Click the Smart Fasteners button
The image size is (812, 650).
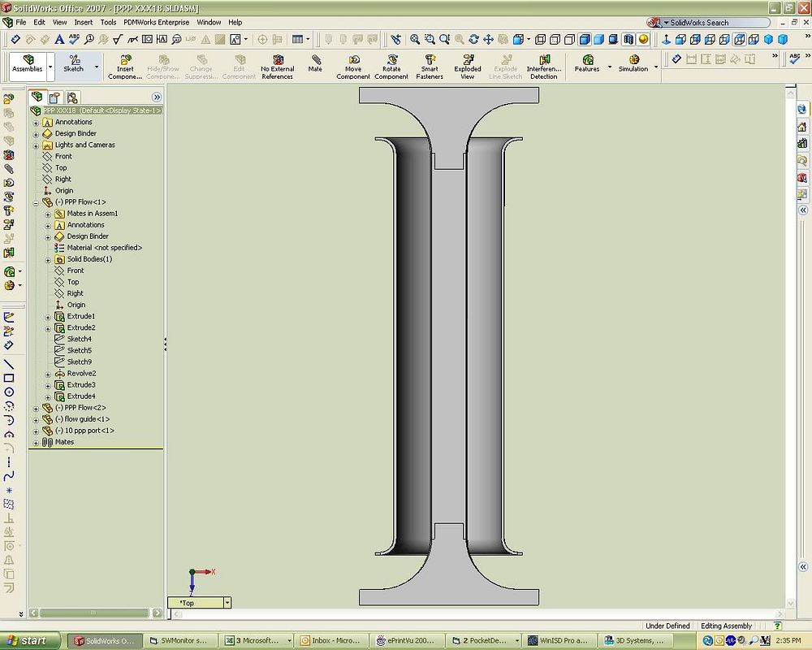click(x=430, y=67)
